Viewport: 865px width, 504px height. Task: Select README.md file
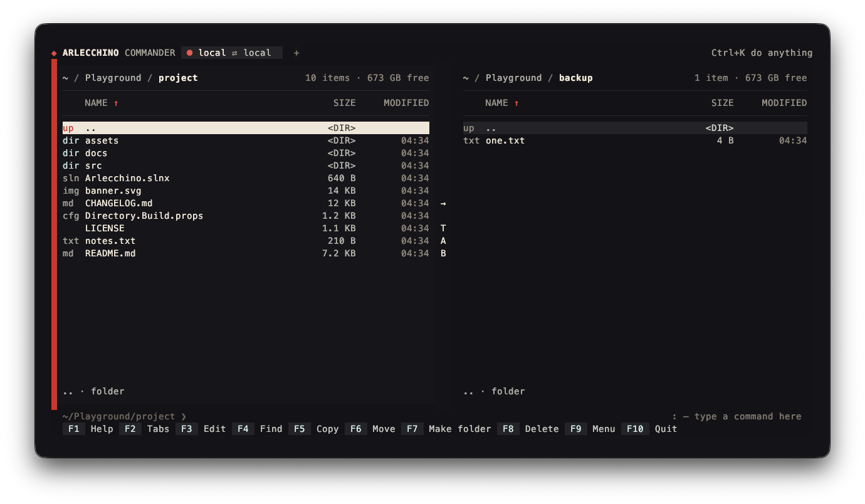coord(246,253)
